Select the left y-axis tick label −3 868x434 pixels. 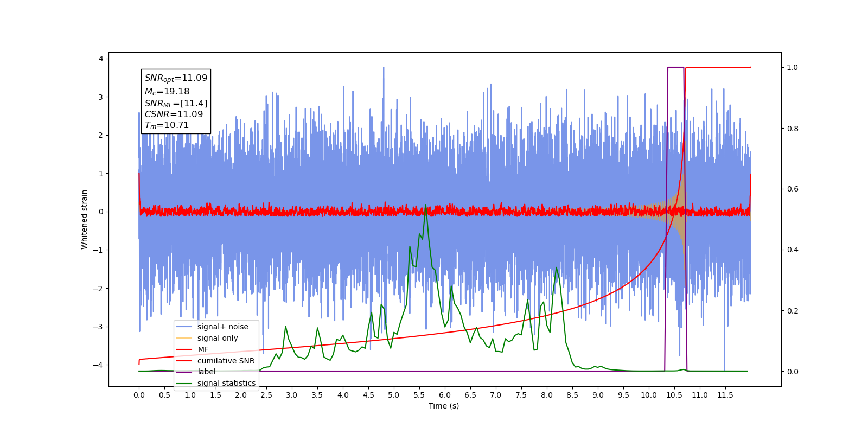pos(98,327)
